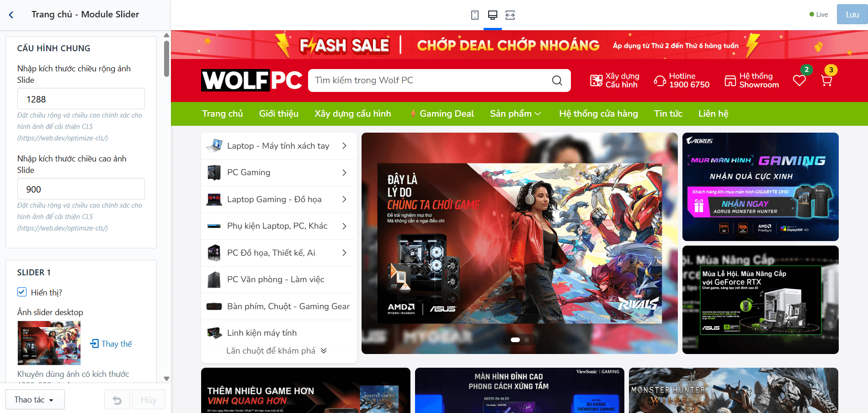The width and height of the screenshot is (868, 413).
Task: Click the main Marvel Rivals slide banner
Action: (x=520, y=243)
